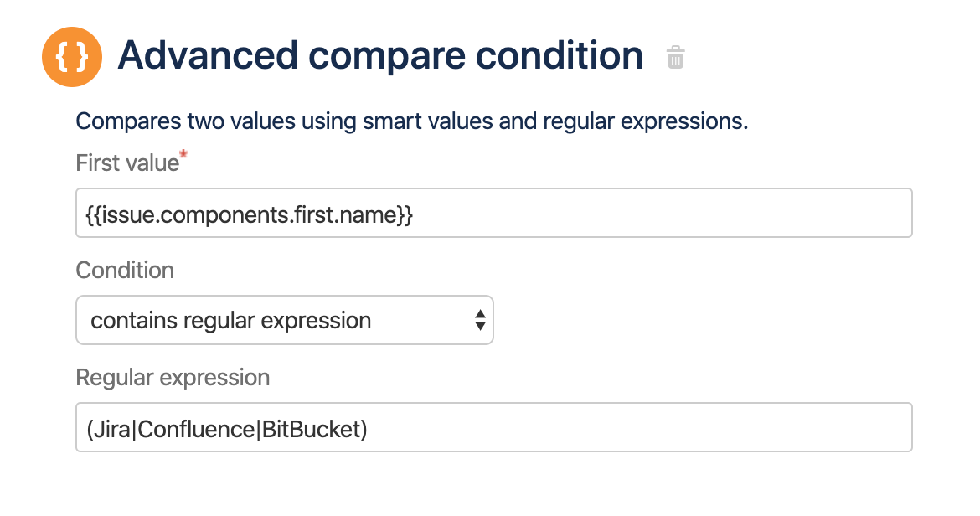Delete the condition with the trash icon
This screenshot has width=980, height=516.
click(675, 58)
